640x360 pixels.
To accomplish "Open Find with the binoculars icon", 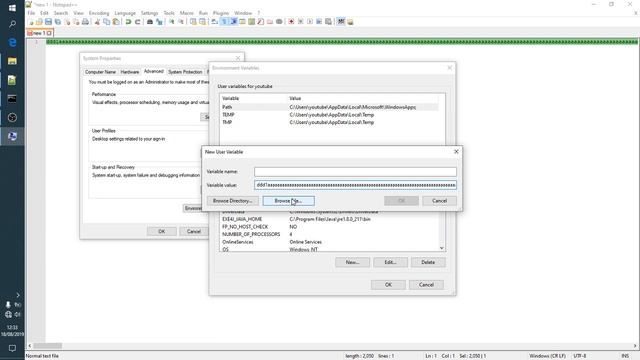I will click(x=150, y=22).
